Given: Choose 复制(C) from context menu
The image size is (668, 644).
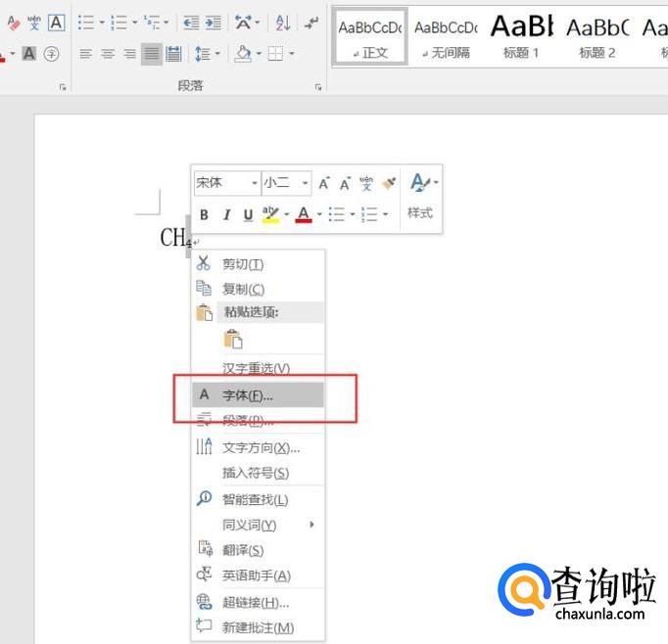Looking at the screenshot, I should pyautogui.click(x=259, y=289).
